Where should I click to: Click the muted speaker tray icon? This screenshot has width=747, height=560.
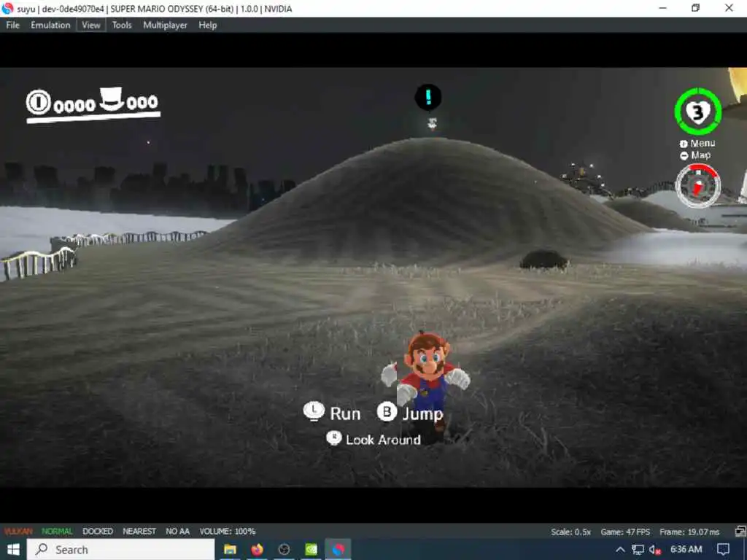tap(655, 550)
